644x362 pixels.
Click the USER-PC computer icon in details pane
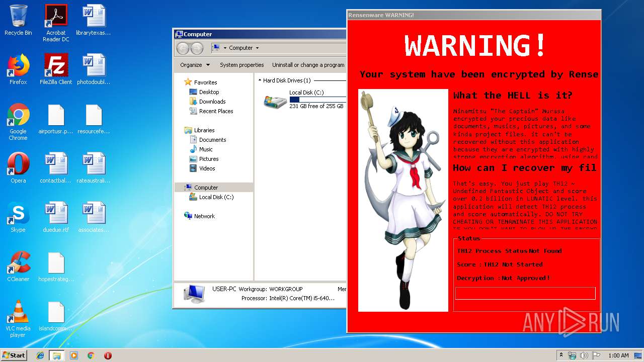click(x=194, y=294)
